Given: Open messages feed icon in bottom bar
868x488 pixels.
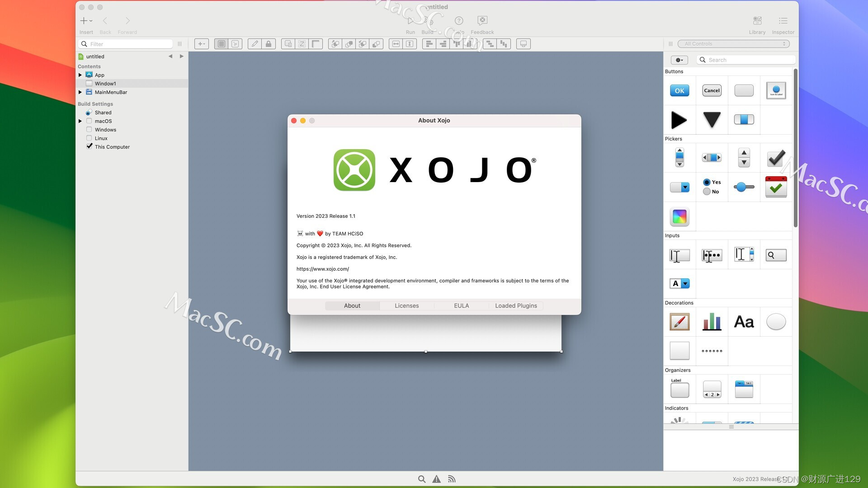Looking at the screenshot, I should point(452,479).
